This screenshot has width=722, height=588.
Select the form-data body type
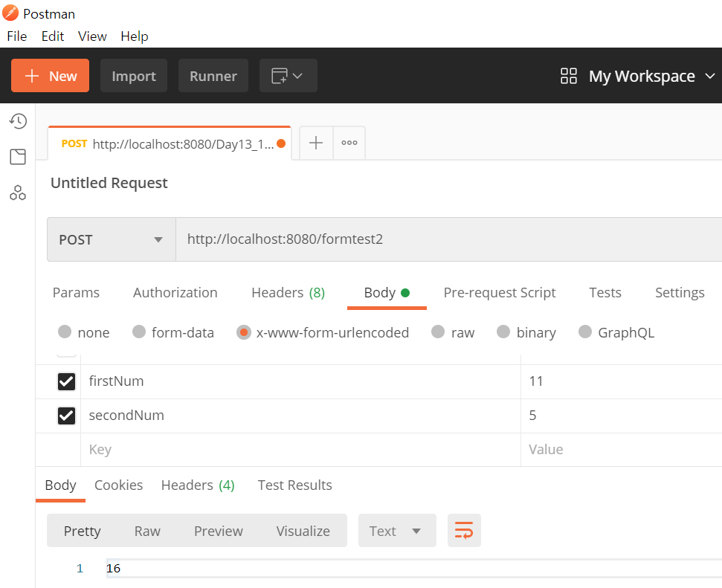pos(138,332)
